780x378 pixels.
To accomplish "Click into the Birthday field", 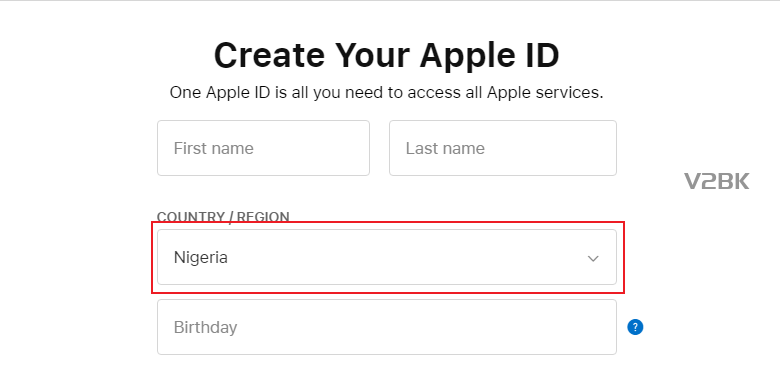I will (x=387, y=327).
